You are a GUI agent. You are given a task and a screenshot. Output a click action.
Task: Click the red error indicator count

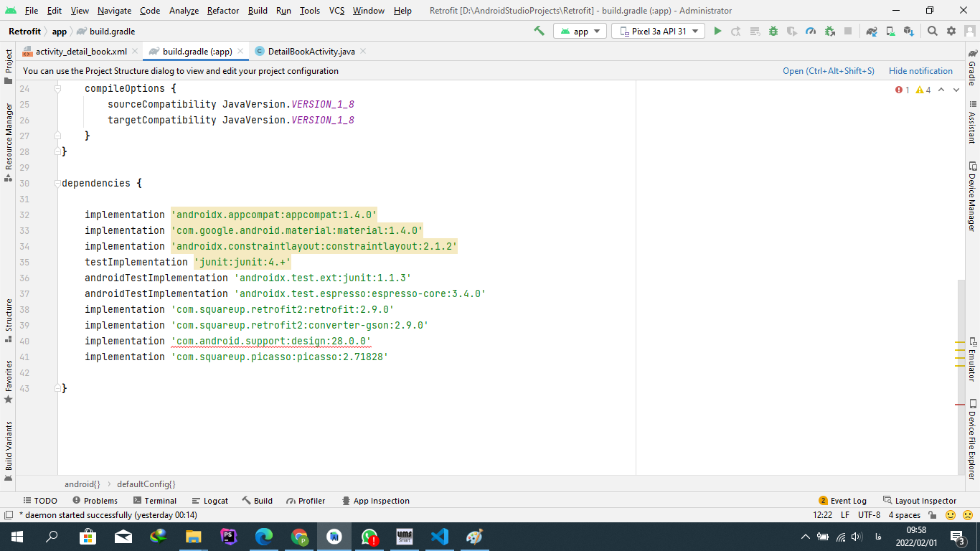point(903,90)
